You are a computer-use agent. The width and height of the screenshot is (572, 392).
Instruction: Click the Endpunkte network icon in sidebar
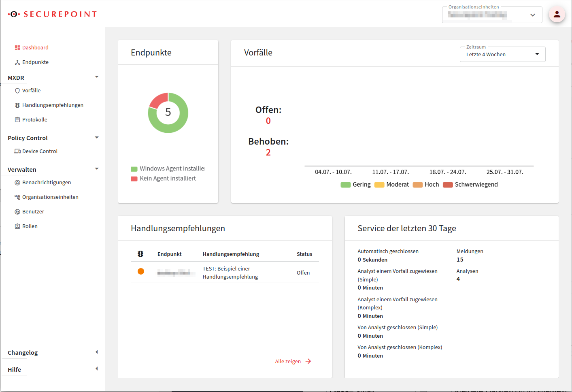tap(17, 62)
